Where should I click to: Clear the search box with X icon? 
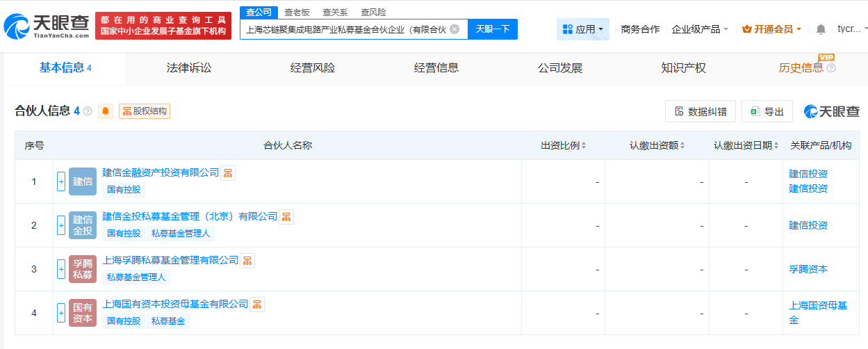click(455, 29)
